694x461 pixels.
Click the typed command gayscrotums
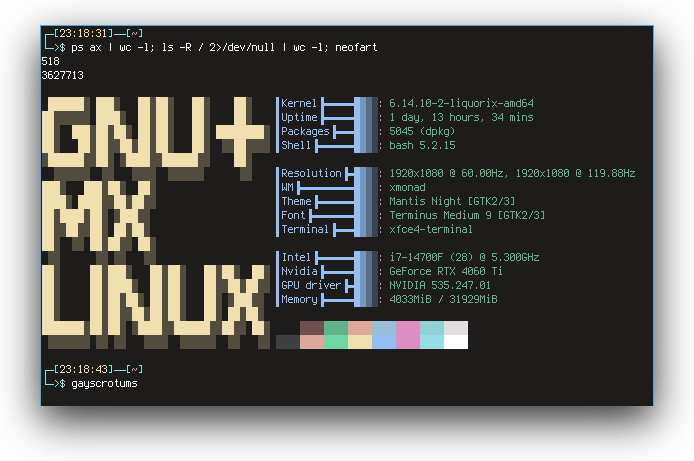104,384
